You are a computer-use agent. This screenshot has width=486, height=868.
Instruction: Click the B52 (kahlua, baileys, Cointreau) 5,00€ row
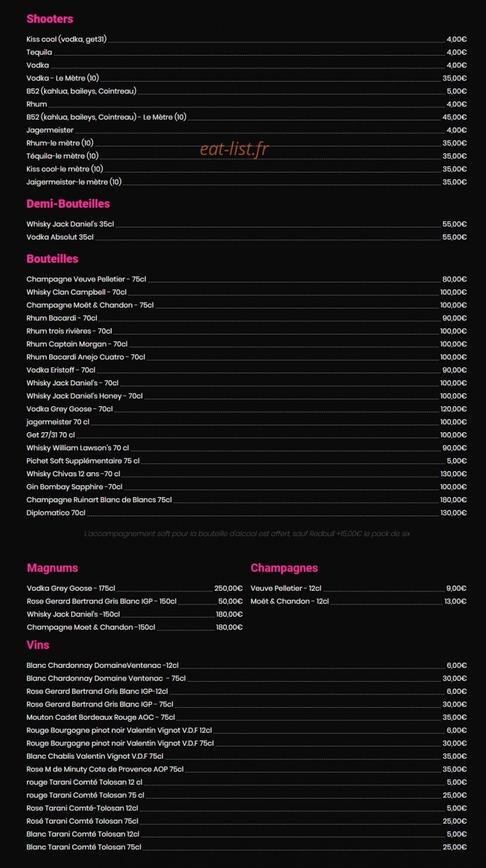tap(246, 91)
